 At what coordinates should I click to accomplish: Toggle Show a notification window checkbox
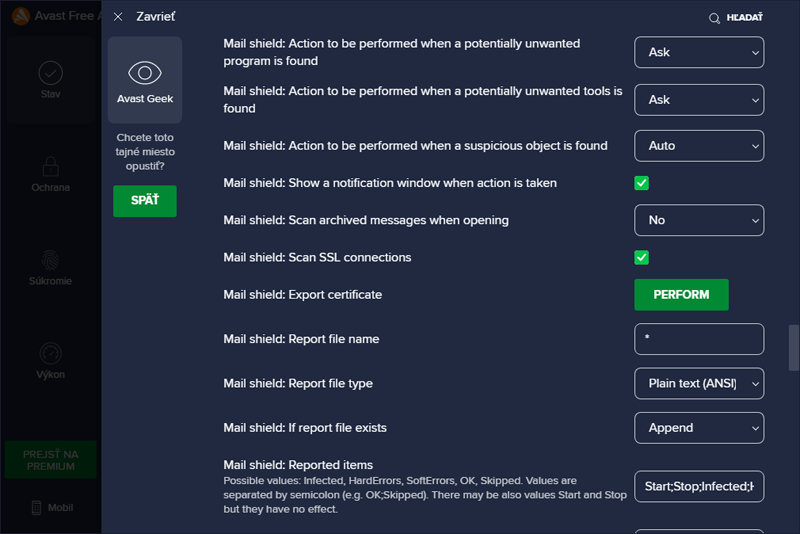[641, 183]
